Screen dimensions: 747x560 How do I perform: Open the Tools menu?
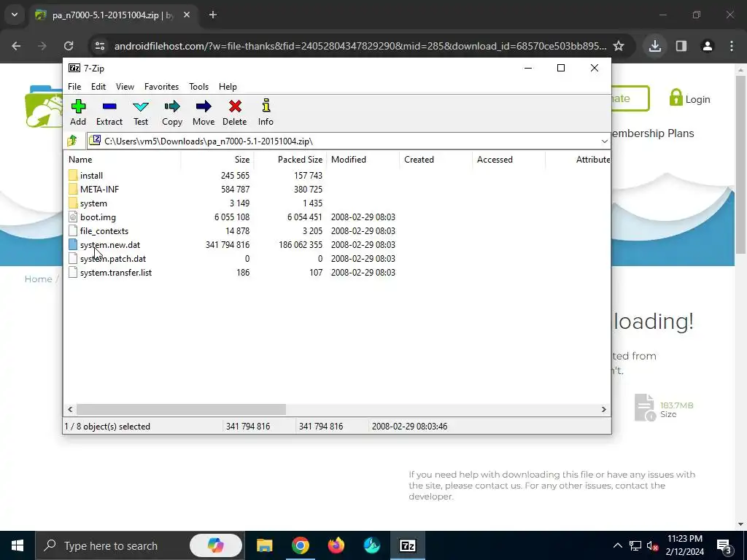pyautogui.click(x=198, y=87)
